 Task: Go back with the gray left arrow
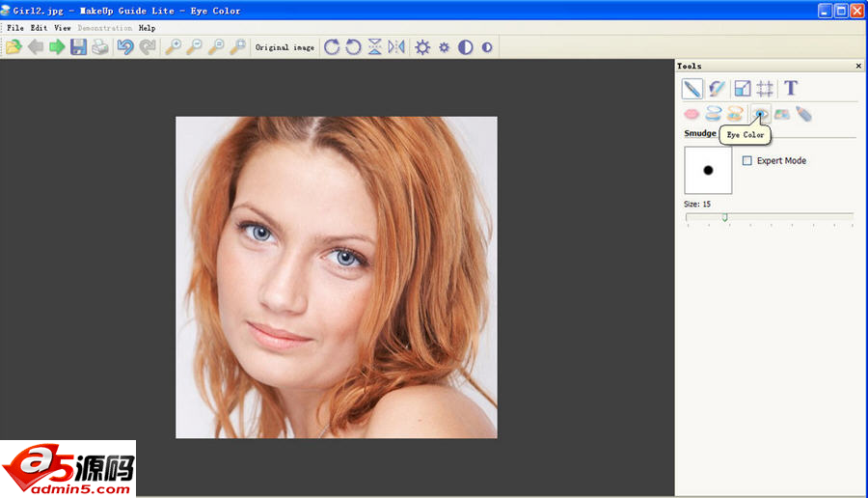36,47
